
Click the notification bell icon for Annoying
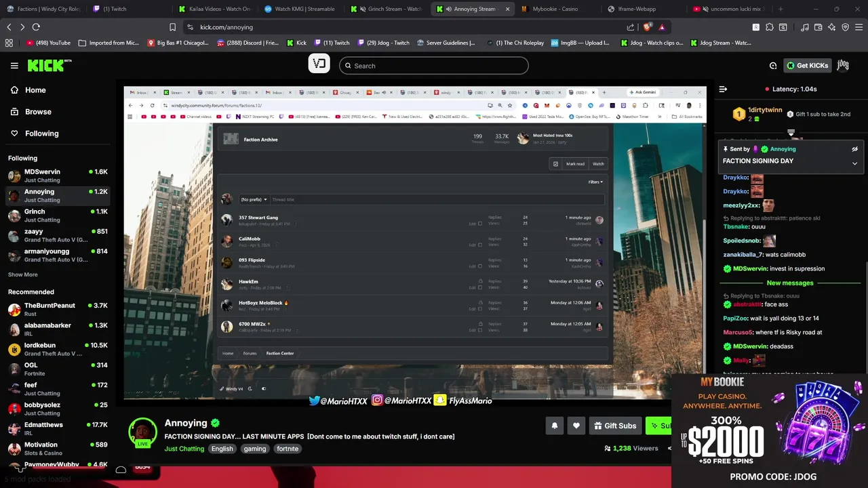(555, 426)
